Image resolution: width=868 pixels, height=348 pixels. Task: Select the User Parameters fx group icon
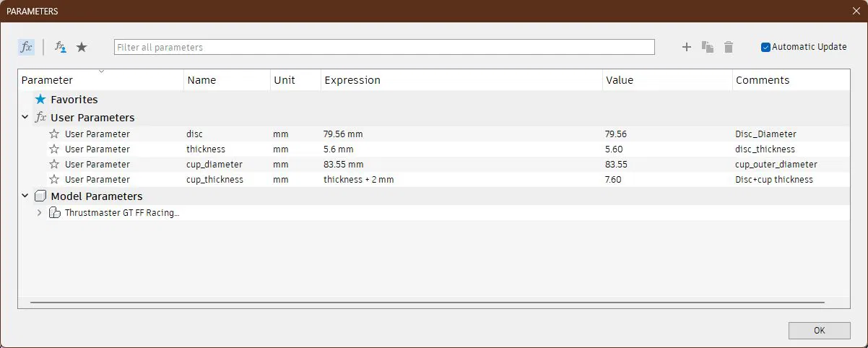click(40, 117)
